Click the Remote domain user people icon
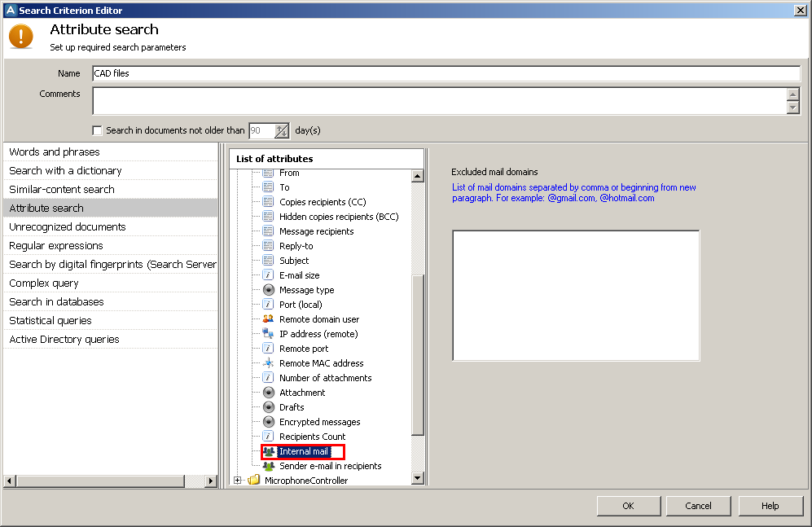 point(268,319)
